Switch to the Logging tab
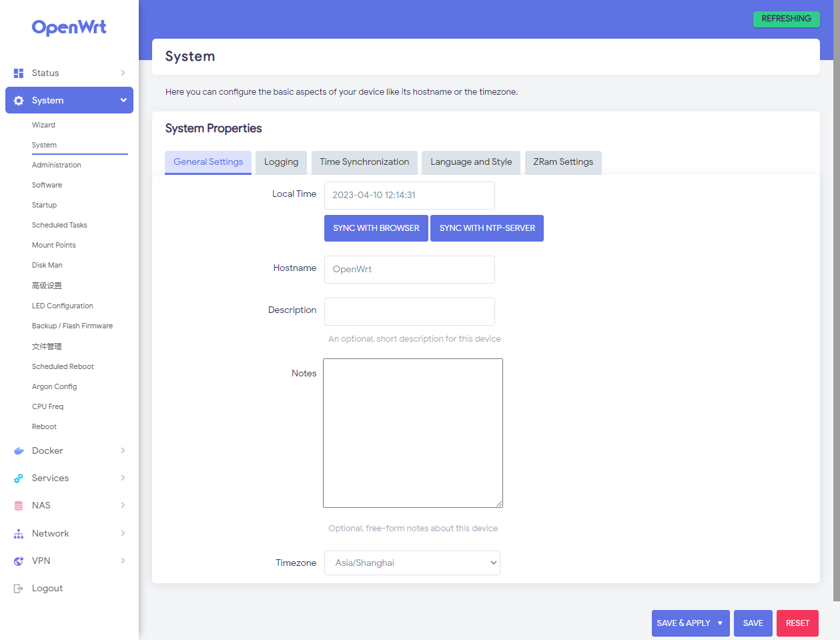The width and height of the screenshot is (840, 640). click(x=281, y=162)
